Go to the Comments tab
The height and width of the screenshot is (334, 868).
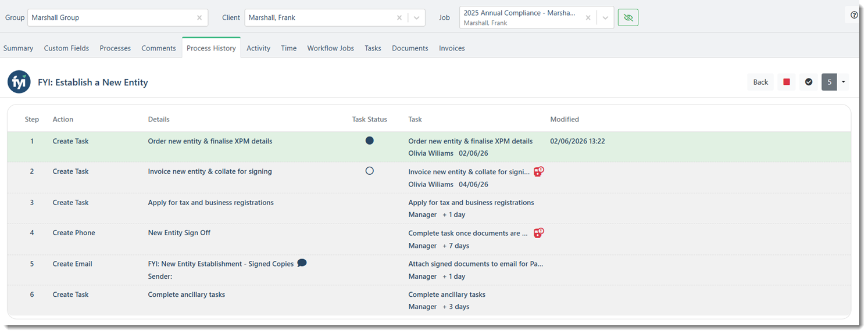pyautogui.click(x=159, y=48)
